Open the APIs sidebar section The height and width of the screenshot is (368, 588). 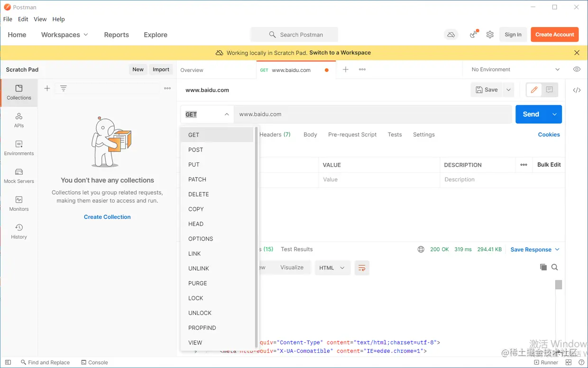[19, 120]
